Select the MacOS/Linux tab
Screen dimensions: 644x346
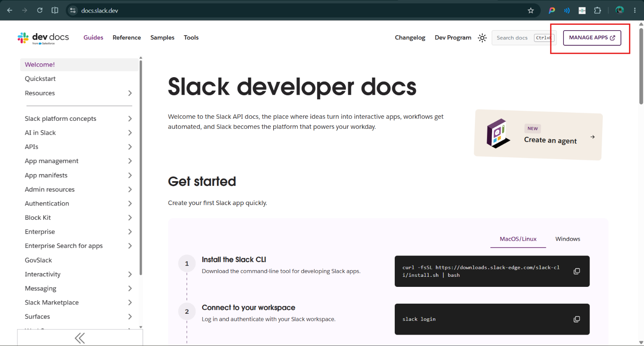(x=518, y=239)
